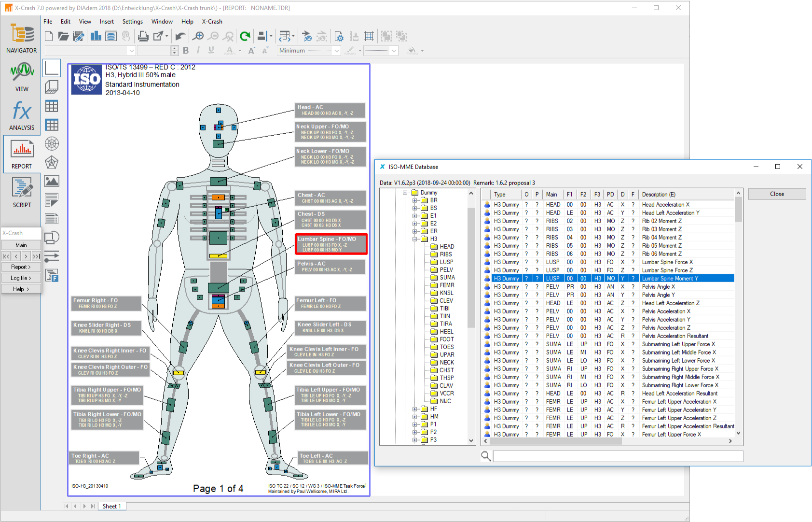Open the File menu
Image resolution: width=812 pixels, height=522 pixels.
click(48, 22)
